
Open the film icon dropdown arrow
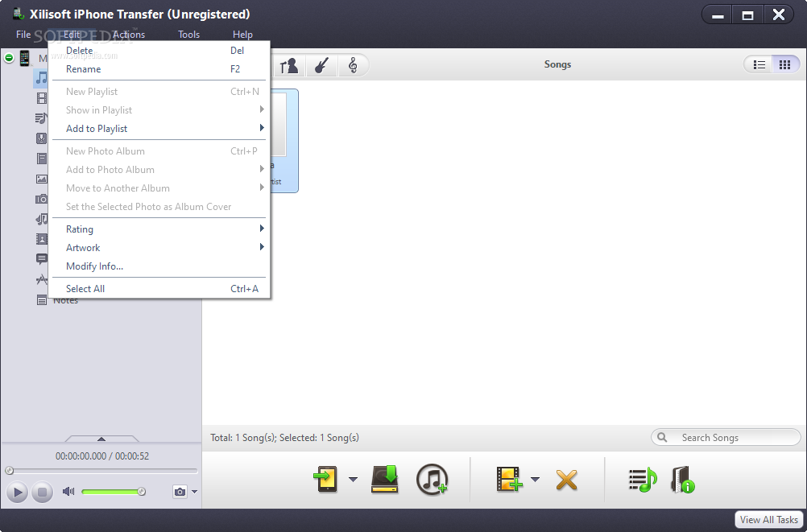[536, 480]
